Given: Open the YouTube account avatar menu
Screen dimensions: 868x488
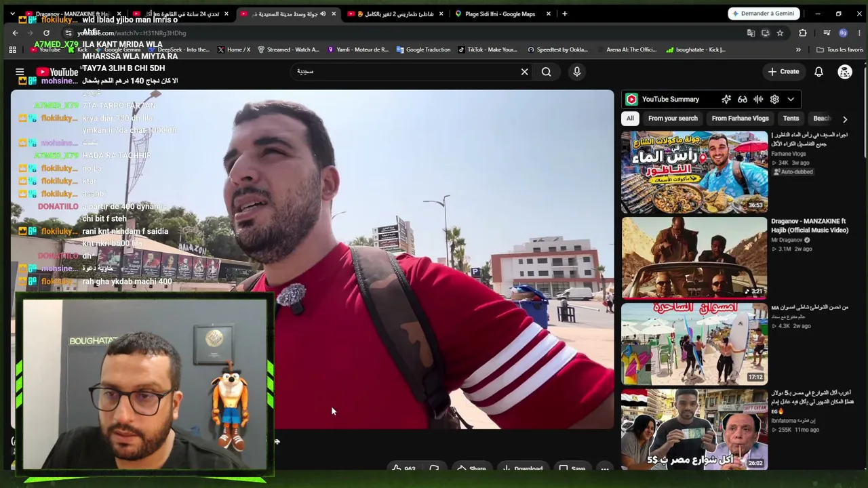Looking at the screenshot, I should 845,72.
